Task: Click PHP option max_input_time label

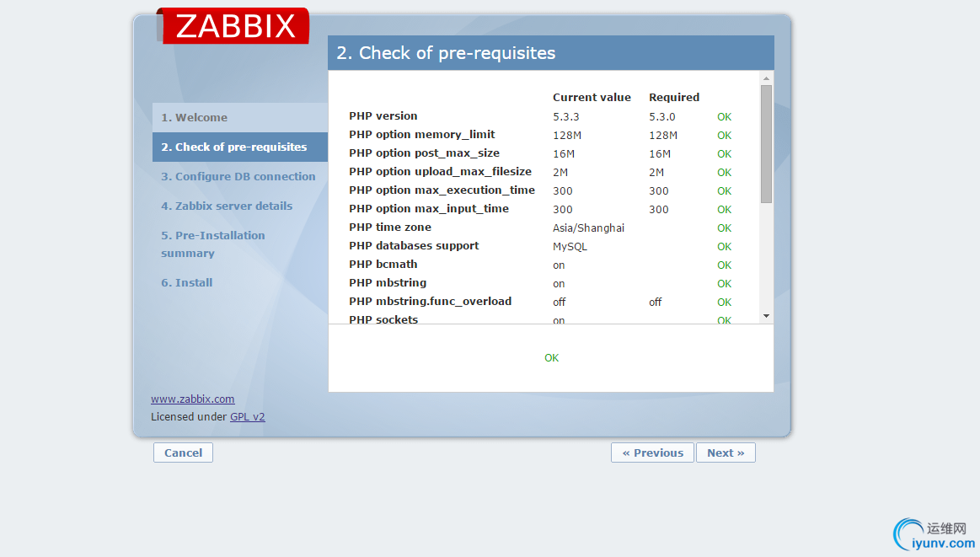Action: click(x=429, y=209)
